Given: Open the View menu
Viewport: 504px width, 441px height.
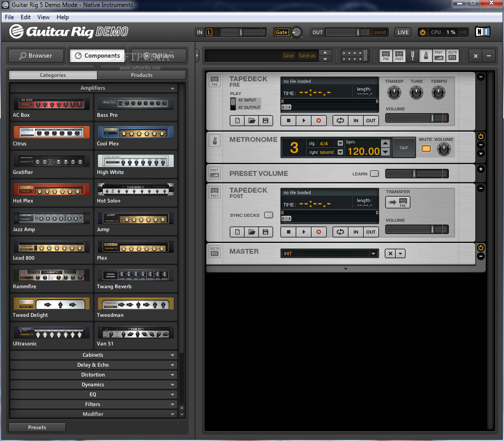Looking at the screenshot, I should point(43,17).
